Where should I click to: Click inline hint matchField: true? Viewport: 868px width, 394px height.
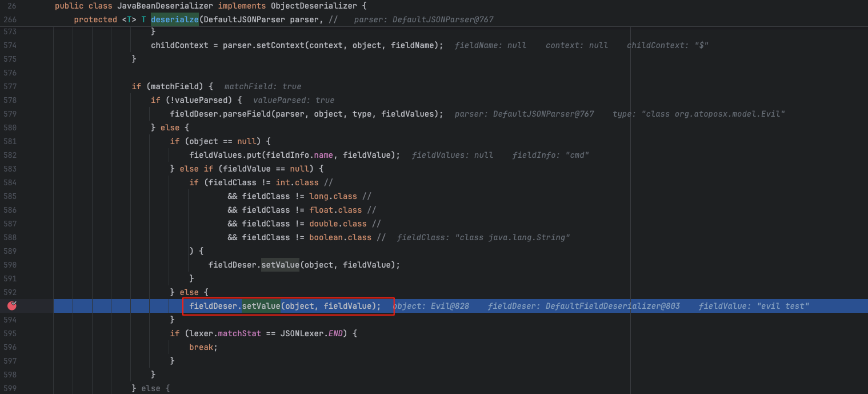point(262,86)
